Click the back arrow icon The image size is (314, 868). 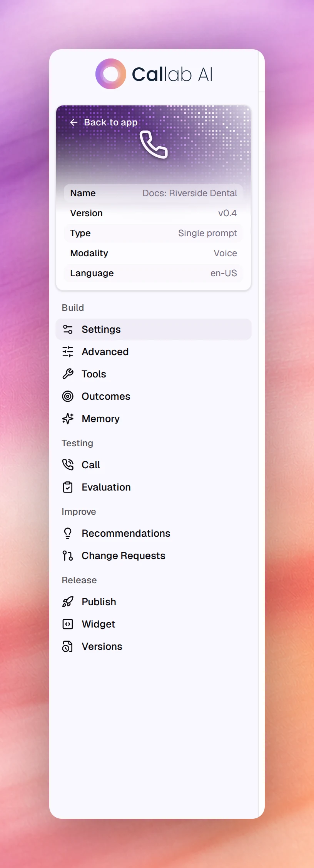74,122
